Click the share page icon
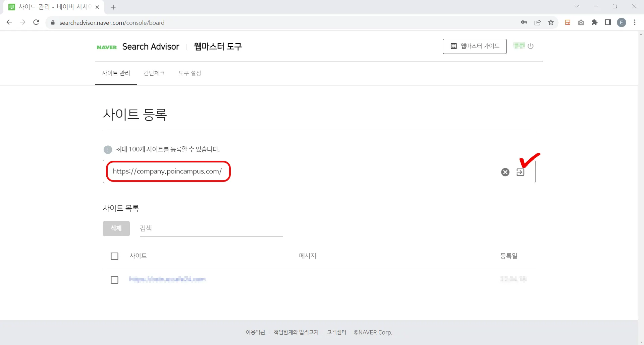The height and width of the screenshot is (345, 644). point(537,22)
